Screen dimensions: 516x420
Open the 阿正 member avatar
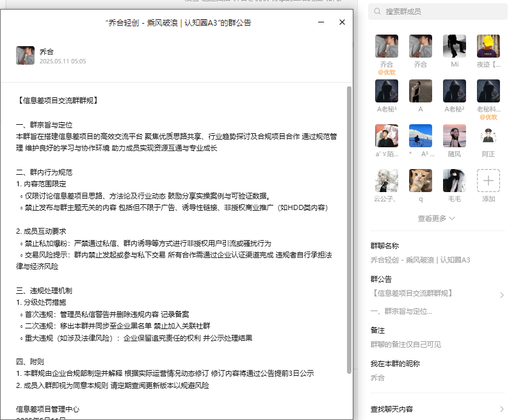pos(488,136)
